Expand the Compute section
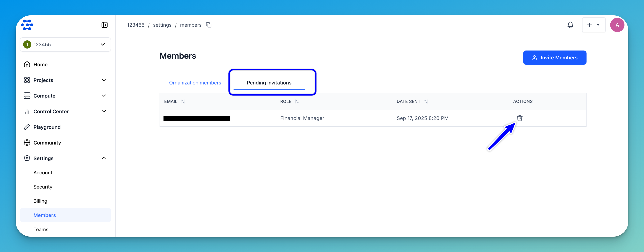The width and height of the screenshot is (644, 252). (104, 96)
